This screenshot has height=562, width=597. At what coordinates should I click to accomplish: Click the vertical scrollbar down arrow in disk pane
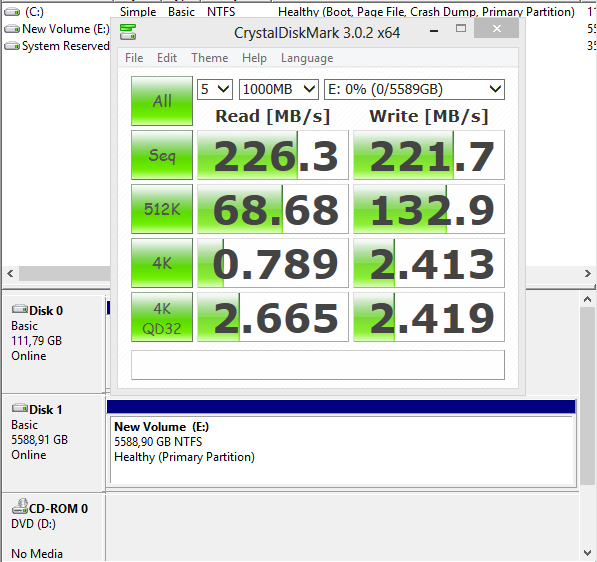(x=587, y=553)
